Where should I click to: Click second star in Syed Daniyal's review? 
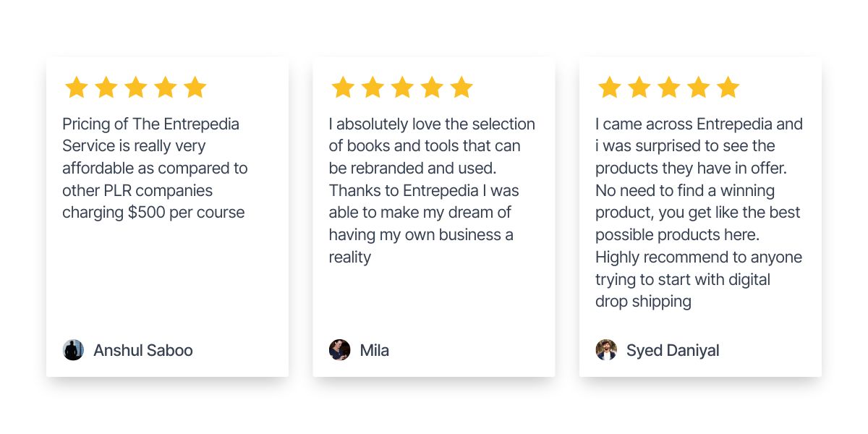point(639,88)
